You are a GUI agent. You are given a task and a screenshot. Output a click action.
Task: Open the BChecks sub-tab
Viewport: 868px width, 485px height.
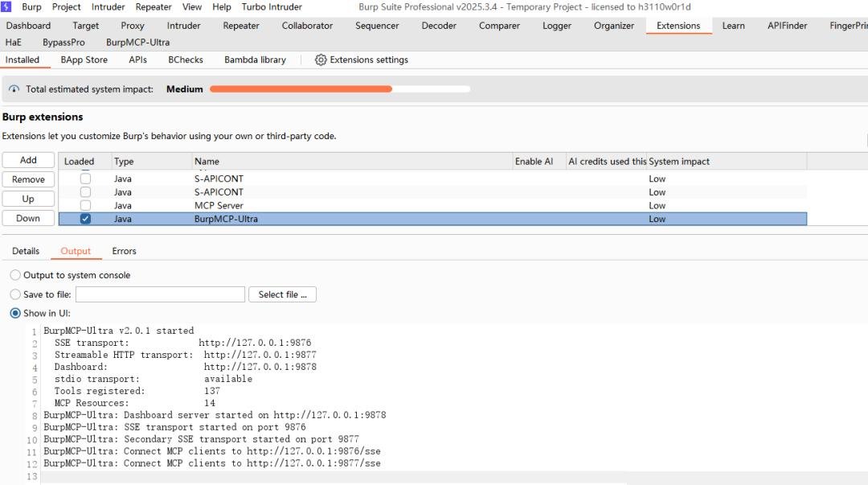point(186,60)
